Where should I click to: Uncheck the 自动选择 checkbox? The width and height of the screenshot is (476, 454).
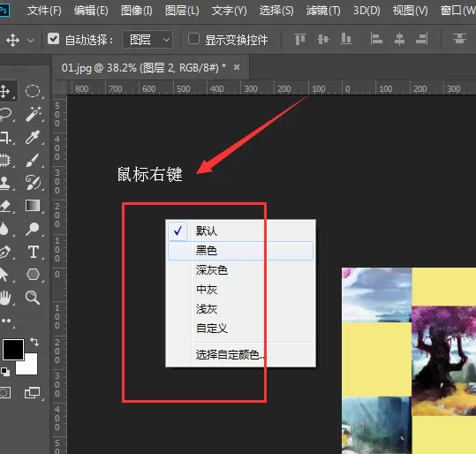pos(53,39)
